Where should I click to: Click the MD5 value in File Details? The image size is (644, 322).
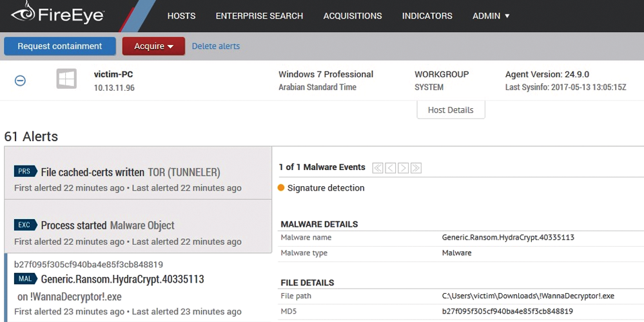click(507, 311)
